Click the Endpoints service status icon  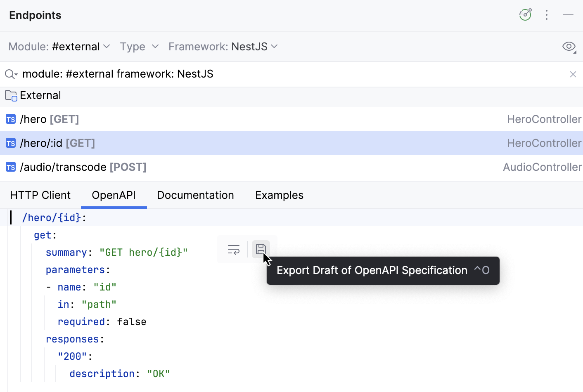tap(525, 14)
